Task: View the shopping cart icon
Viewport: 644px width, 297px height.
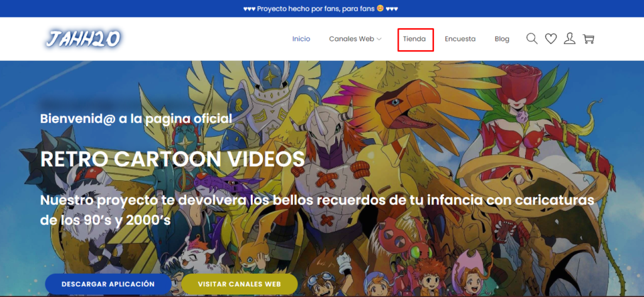Action: click(589, 39)
